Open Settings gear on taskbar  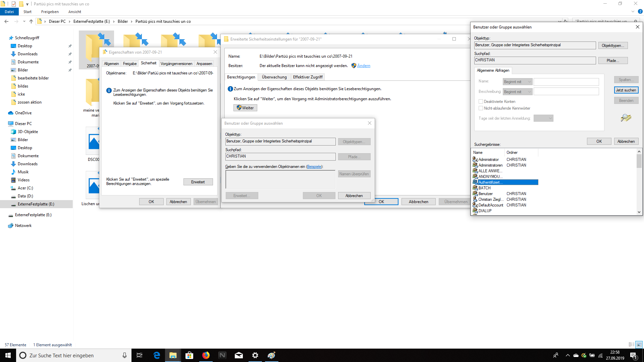[255, 355]
